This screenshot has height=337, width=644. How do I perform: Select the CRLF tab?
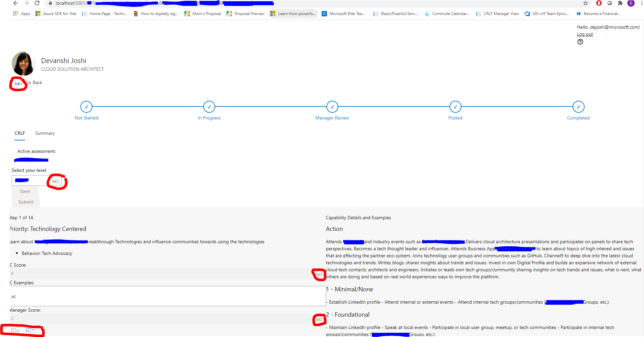[x=19, y=133]
